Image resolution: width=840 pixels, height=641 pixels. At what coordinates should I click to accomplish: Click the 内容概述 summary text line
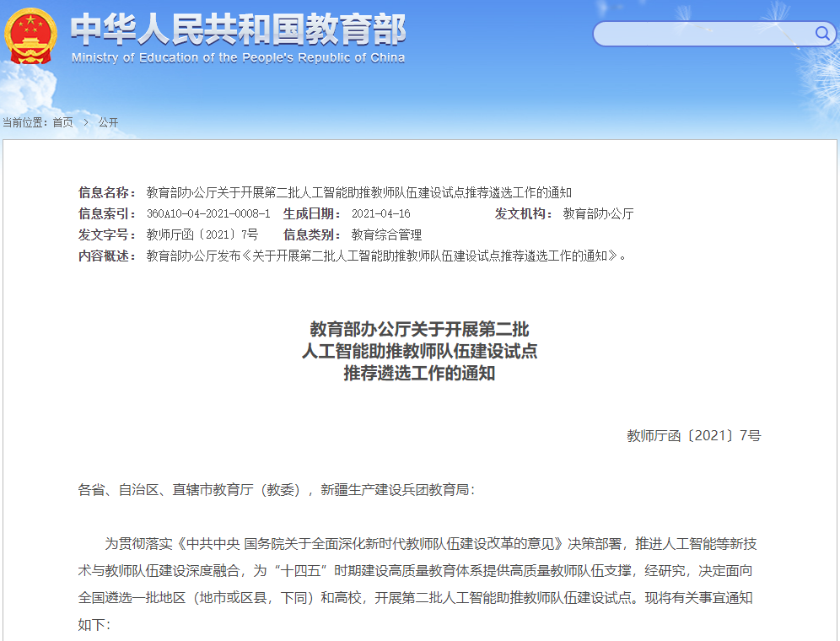[x=380, y=257]
